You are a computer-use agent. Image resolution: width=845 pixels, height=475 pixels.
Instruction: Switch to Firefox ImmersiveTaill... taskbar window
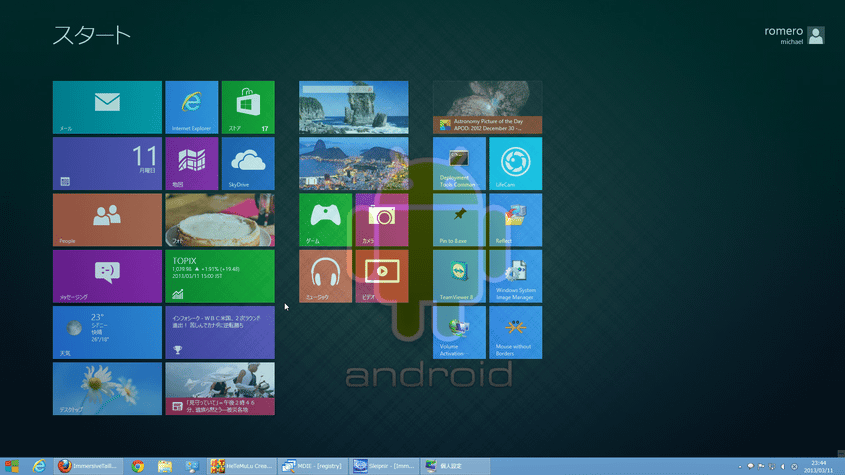88,466
